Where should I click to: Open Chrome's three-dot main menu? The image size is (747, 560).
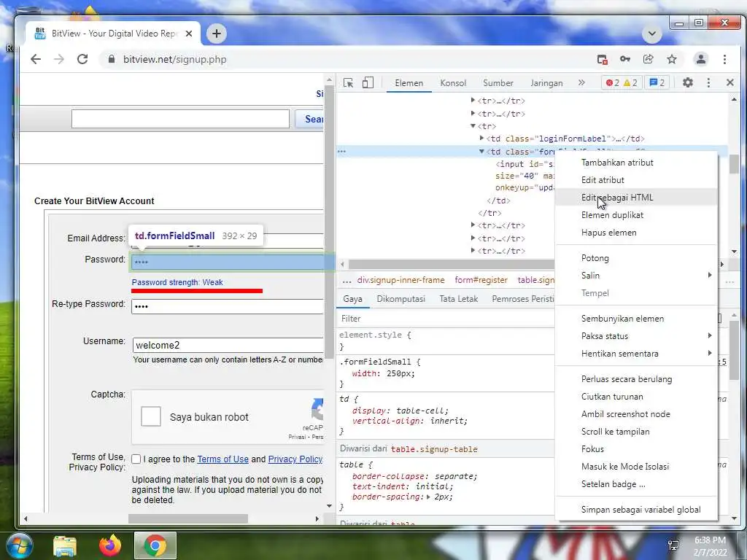coord(724,59)
